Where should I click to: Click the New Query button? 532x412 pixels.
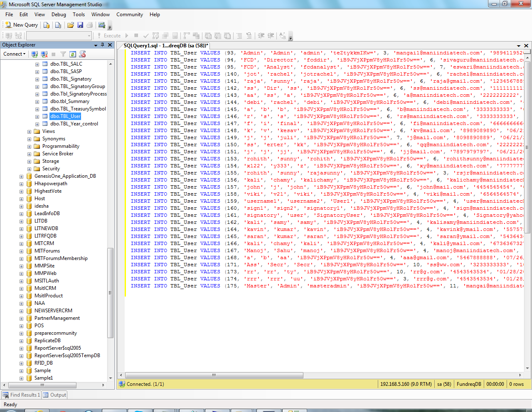pos(21,25)
